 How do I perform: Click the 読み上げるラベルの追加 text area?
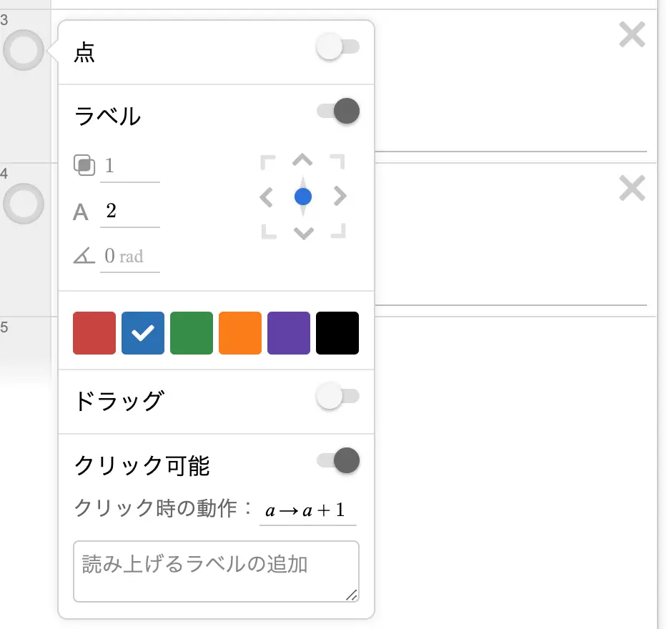coord(216,571)
